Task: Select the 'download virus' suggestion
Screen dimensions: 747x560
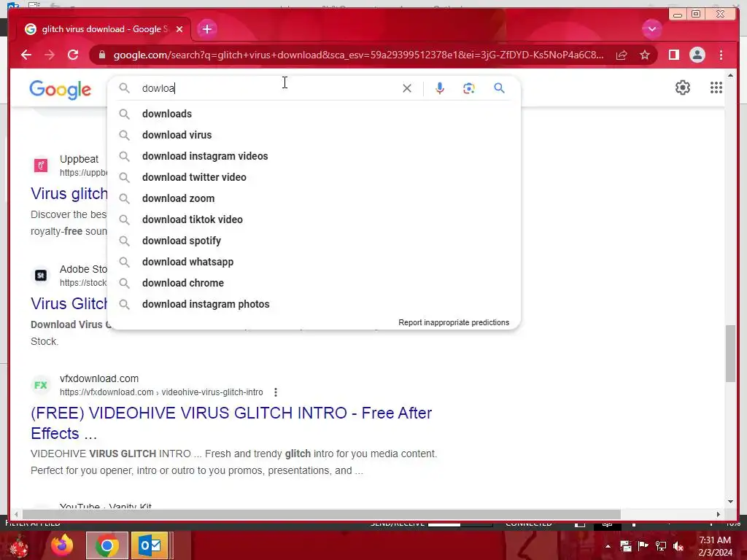Action: pos(314,135)
